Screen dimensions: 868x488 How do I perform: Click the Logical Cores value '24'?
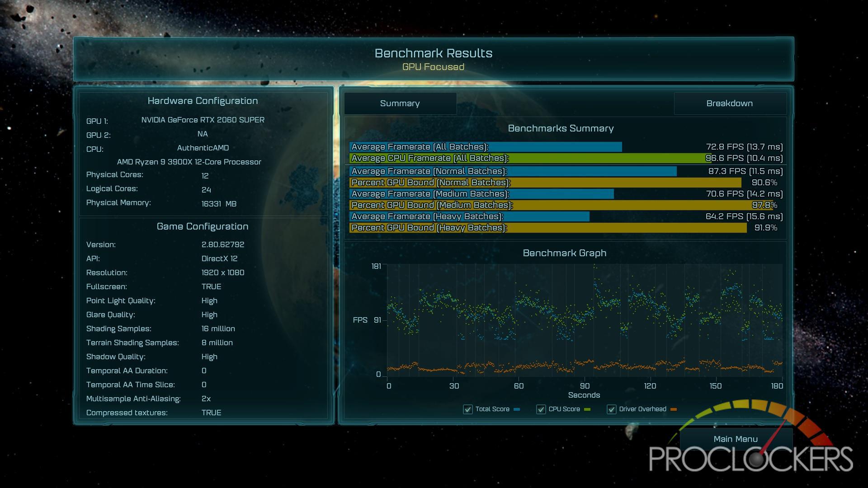tap(206, 190)
